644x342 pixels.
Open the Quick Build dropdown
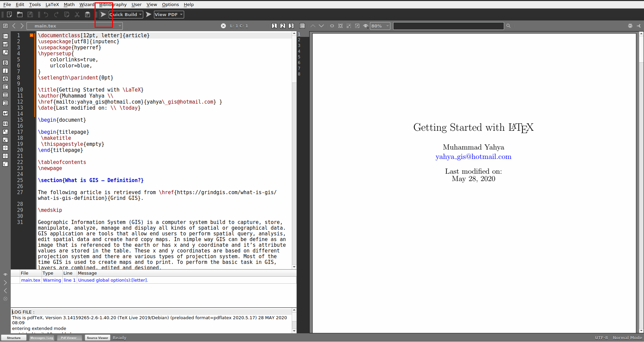point(140,14)
